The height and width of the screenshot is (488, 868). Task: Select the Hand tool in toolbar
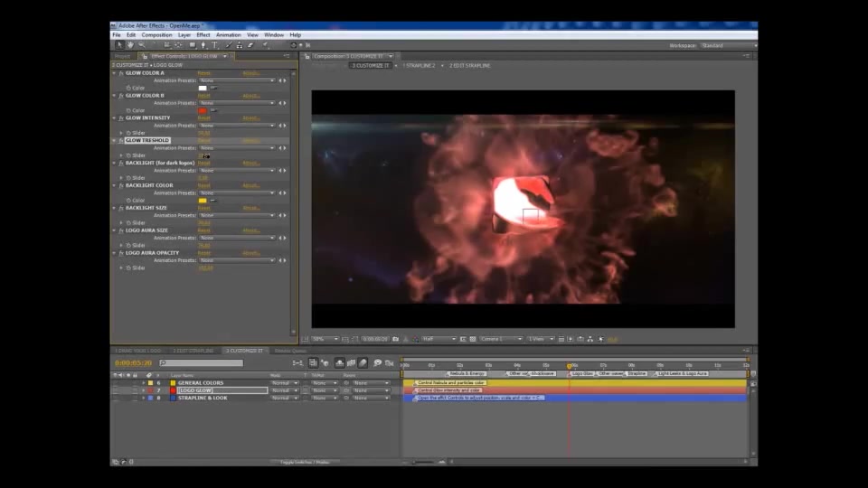click(130, 45)
